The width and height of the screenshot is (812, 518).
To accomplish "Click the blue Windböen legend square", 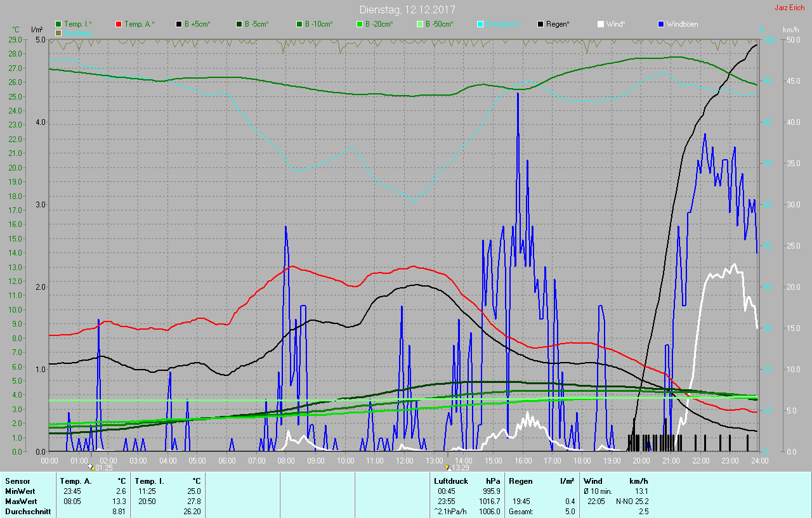I will [x=662, y=24].
